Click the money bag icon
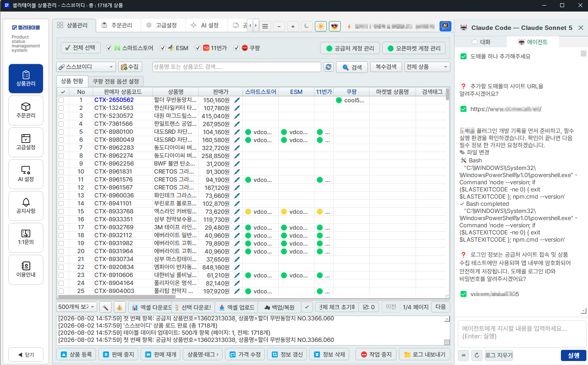 (x=119, y=307)
